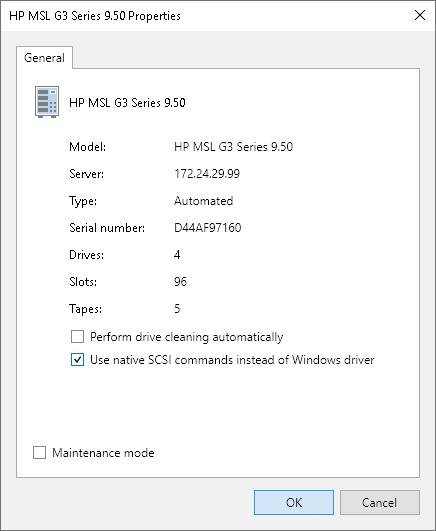Click the Type value Automated
The image size is (436, 531).
(204, 201)
